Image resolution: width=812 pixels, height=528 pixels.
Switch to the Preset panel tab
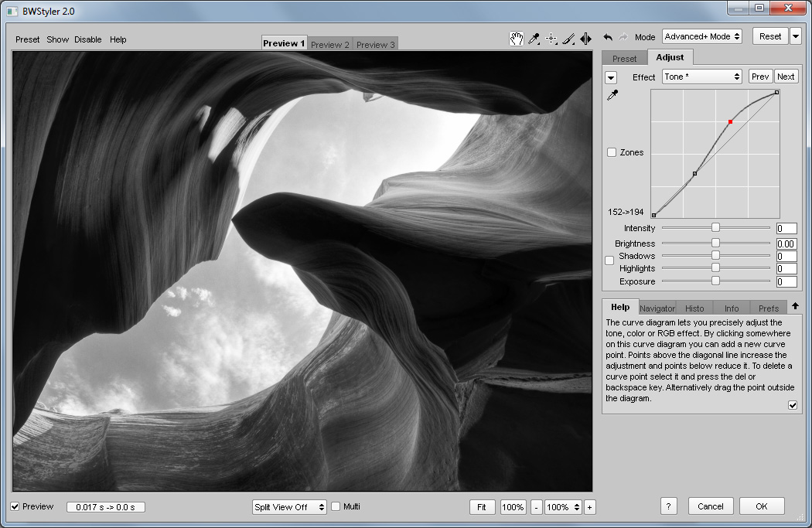625,59
